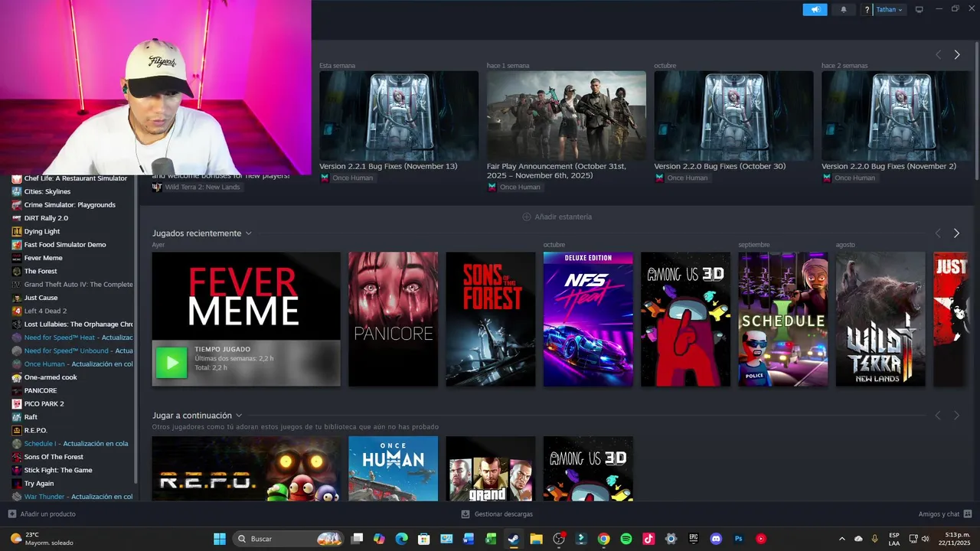The width and height of the screenshot is (980, 551).
Task: Open Microsoft Edge from taskbar
Action: coord(402,539)
